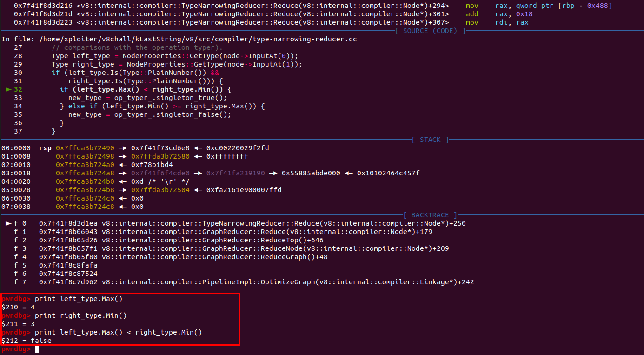Click the green current-line arrow at line 32
Image resolution: width=644 pixels, height=355 pixels.
click(x=8, y=89)
